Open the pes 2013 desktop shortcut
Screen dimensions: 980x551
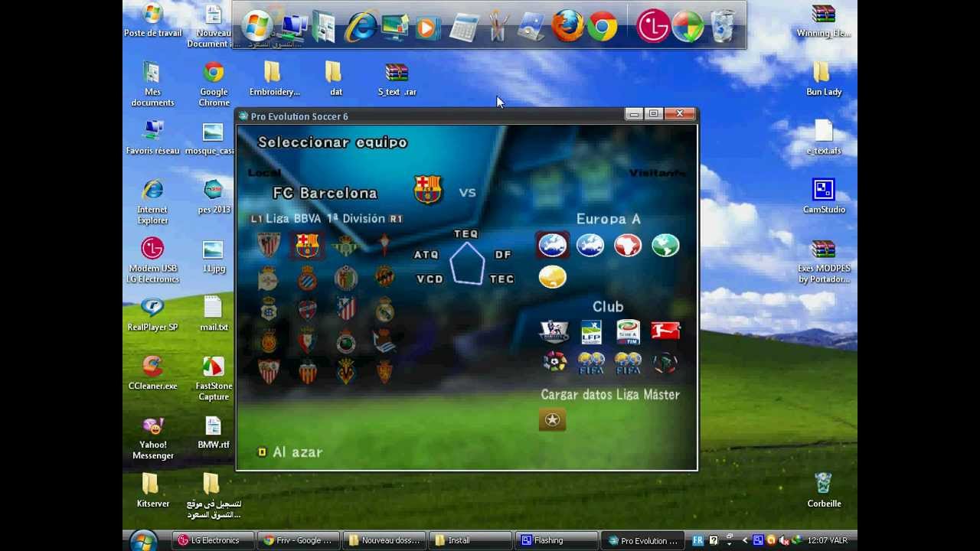[214, 197]
